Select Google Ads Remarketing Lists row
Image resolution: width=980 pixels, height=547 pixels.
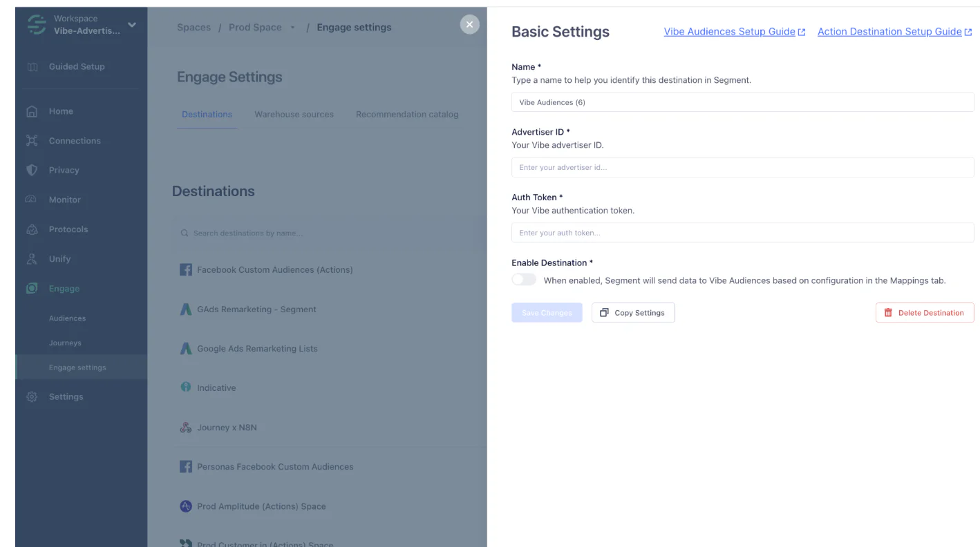[x=330, y=349]
